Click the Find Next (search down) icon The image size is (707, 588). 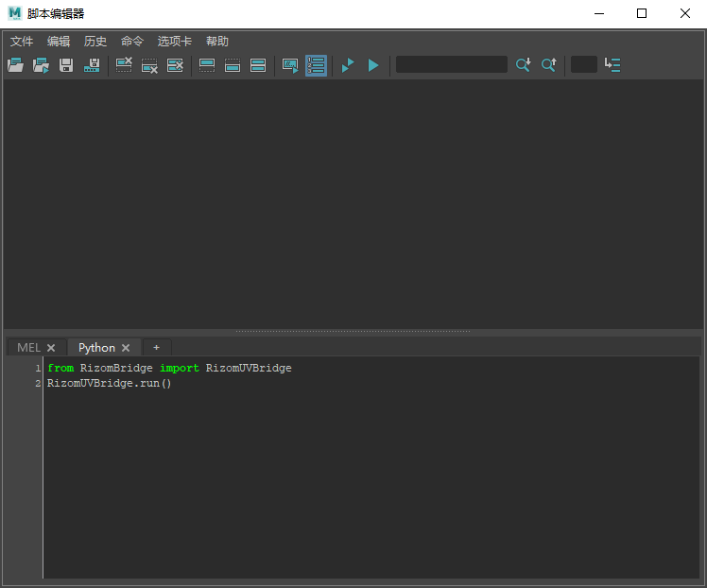tap(523, 65)
